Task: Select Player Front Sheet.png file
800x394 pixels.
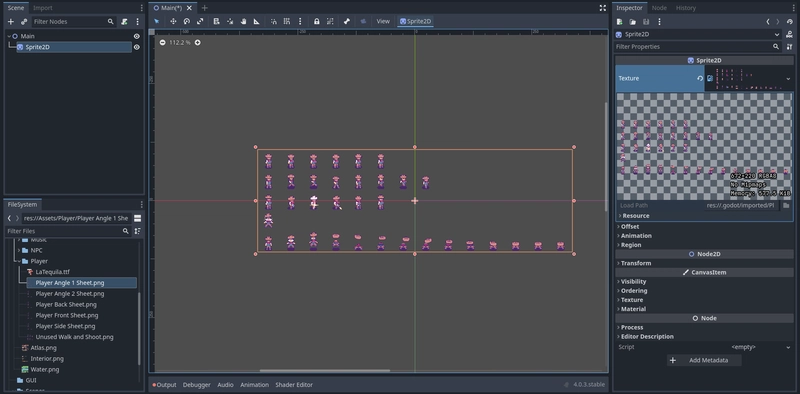Action: coord(67,315)
